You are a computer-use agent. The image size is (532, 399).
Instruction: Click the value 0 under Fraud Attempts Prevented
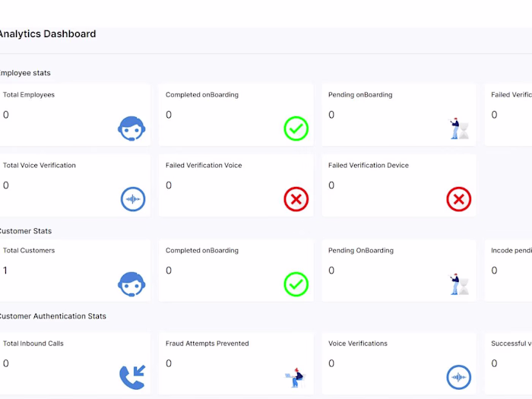click(x=169, y=363)
